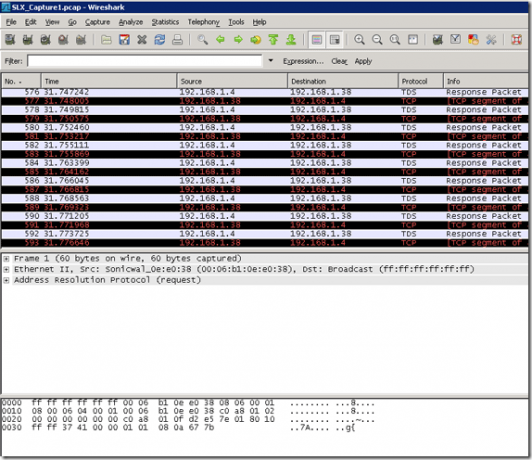Click into the Filter input field
Image resolution: width=532 pixels, height=460 pixels.
point(145,61)
